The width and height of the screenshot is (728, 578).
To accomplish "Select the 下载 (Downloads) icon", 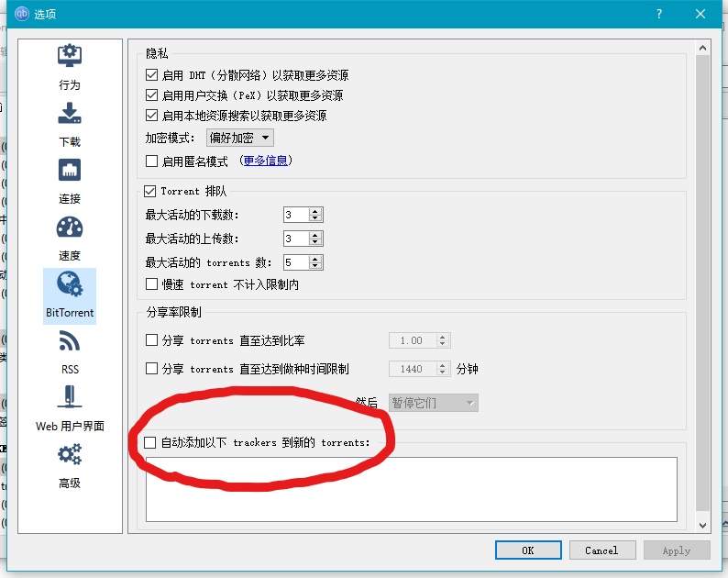I will [x=70, y=114].
